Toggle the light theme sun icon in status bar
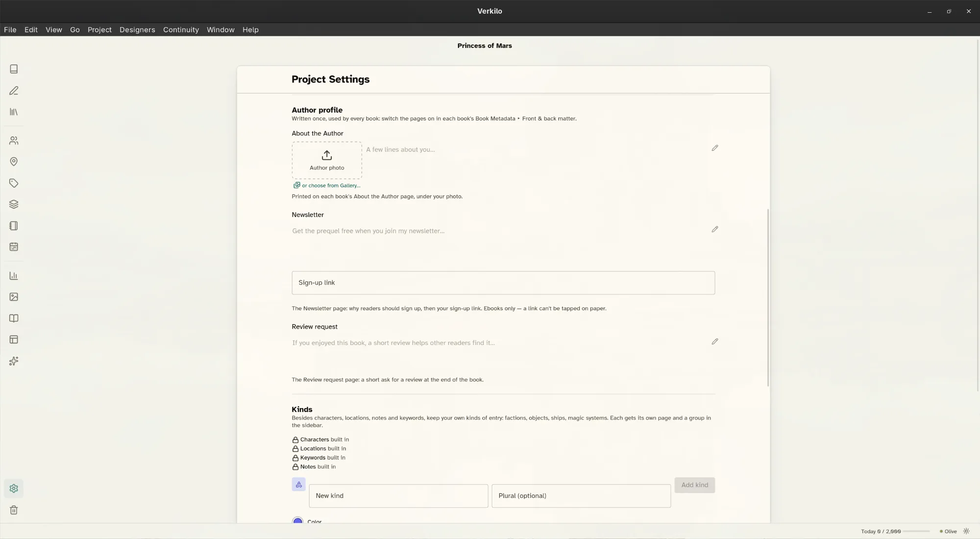980x539 pixels. coord(966,531)
